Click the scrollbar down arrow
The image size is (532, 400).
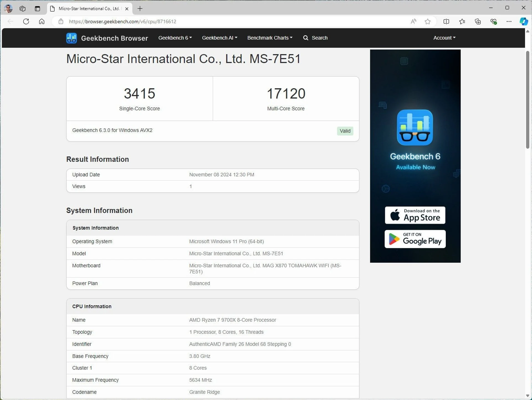528,396
